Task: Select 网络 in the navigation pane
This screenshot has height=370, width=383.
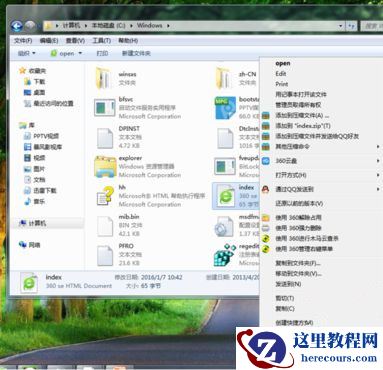Action: [30, 245]
